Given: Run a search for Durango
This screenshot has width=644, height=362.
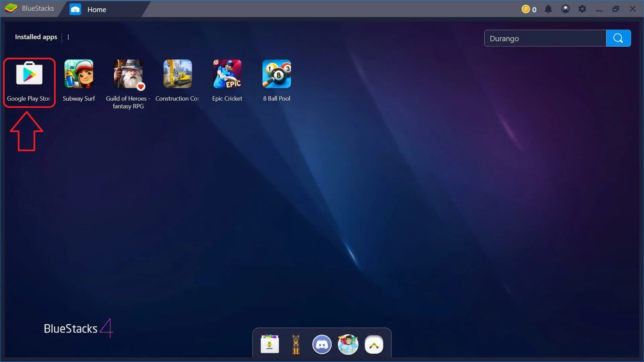Looking at the screenshot, I should tap(618, 38).
